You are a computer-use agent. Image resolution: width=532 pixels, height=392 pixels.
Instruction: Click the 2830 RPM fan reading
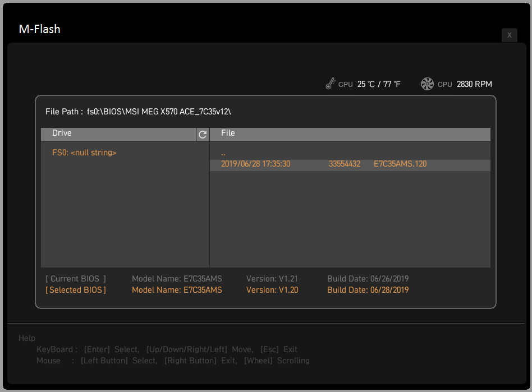pos(474,84)
